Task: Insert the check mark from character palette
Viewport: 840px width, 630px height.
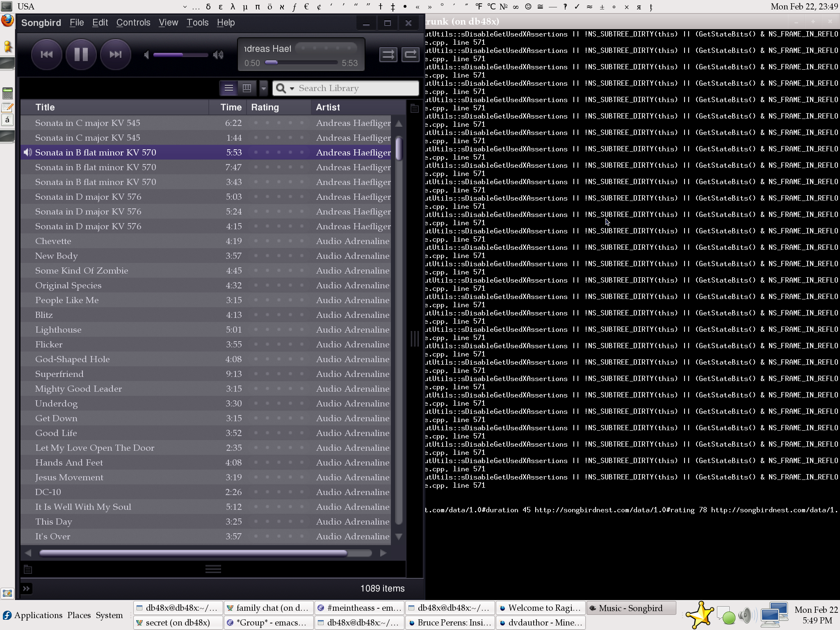Action: click(577, 7)
